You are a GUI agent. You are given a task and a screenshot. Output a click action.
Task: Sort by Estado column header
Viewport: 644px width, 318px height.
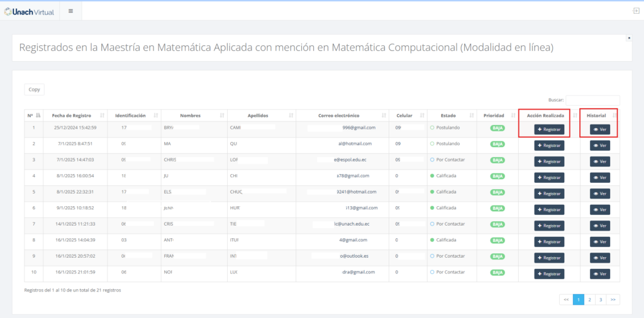448,116
